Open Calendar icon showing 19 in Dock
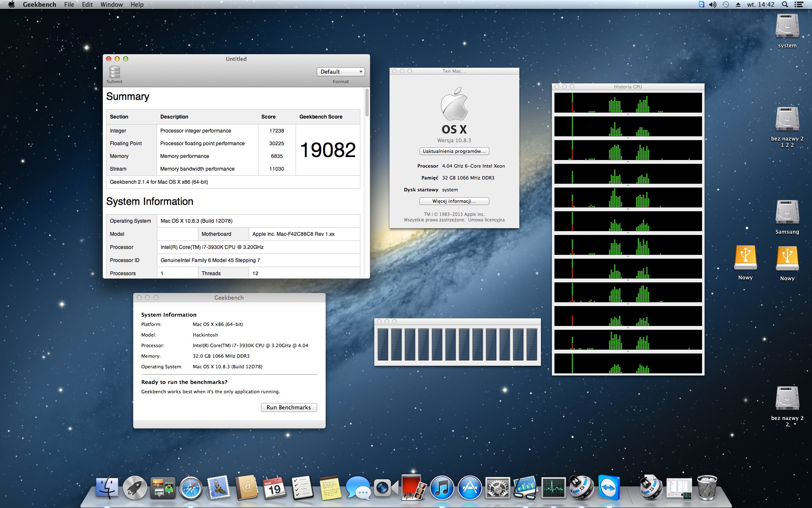The height and width of the screenshot is (508, 812). 274,488
